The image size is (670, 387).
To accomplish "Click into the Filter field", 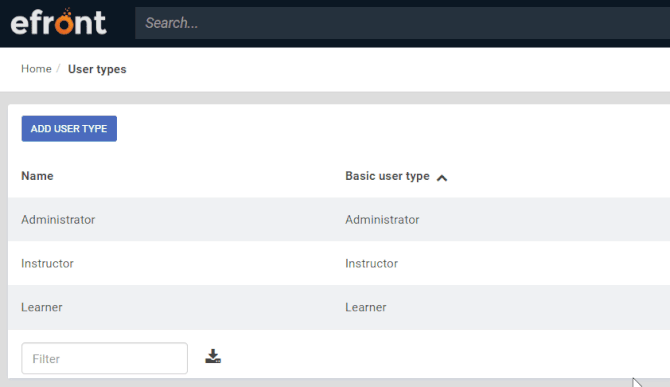I will coord(104,358).
